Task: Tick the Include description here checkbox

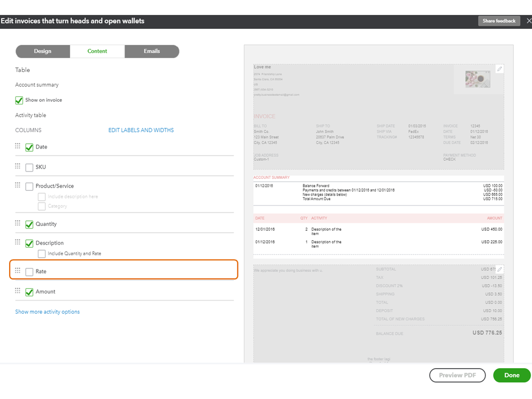Action: [x=42, y=197]
